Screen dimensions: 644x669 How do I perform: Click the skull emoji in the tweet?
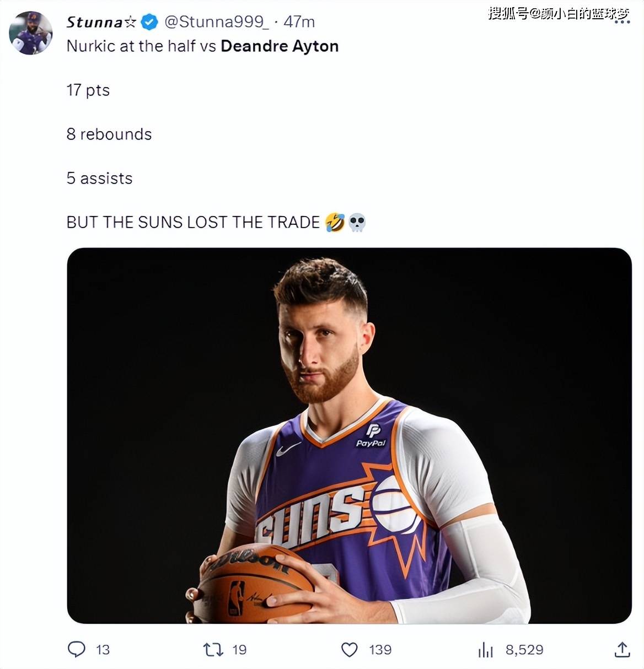[357, 222]
